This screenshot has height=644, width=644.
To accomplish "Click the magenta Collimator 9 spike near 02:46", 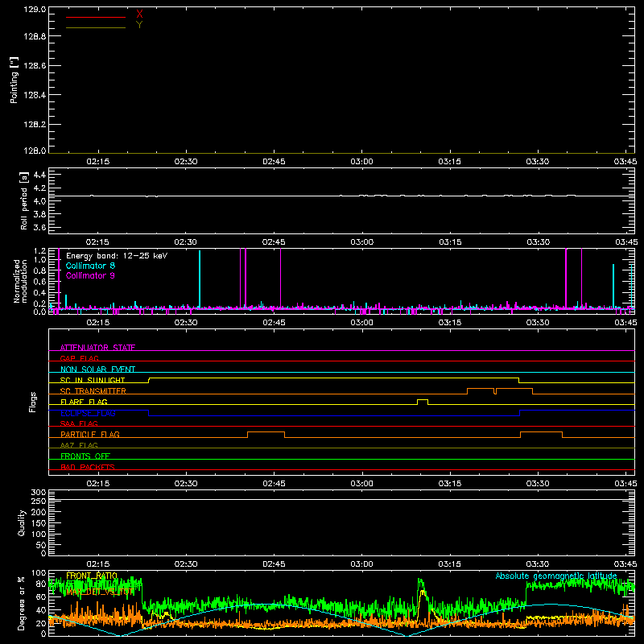I will click(x=280, y=278).
